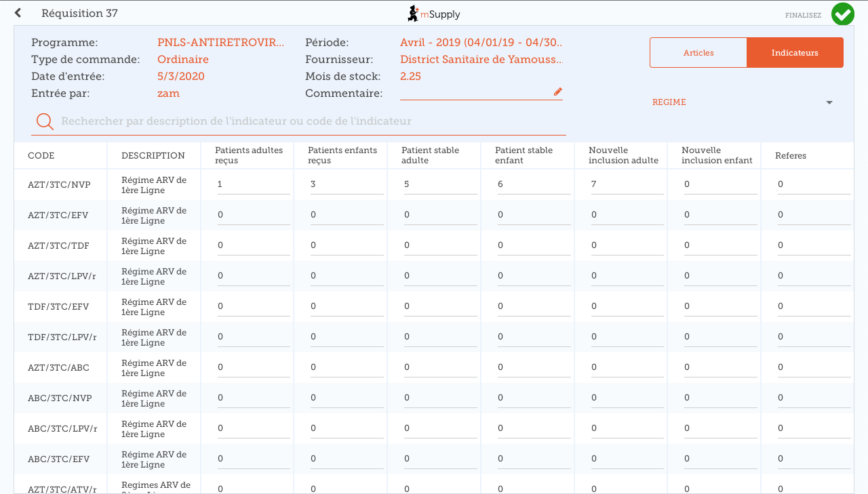Edit Patients enfants reçus for AZT/3TC/NVP

coord(346,184)
